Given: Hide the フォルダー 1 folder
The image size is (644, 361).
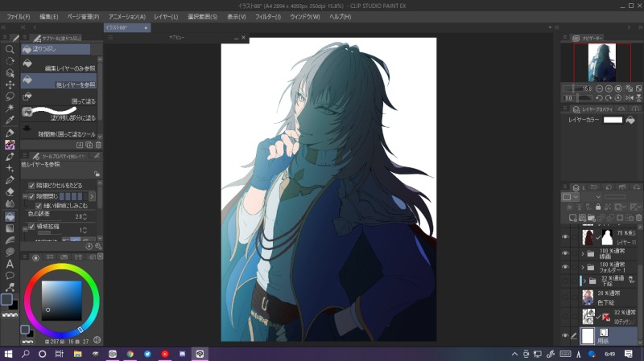Looking at the screenshot, I should pos(565,267).
